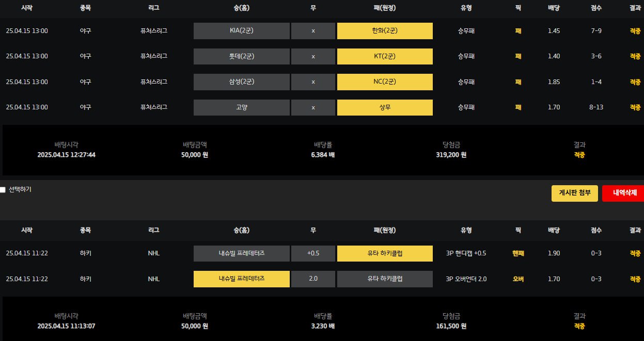Click the highlighted 유타 하키클럽 handicap cell

(x=385, y=253)
